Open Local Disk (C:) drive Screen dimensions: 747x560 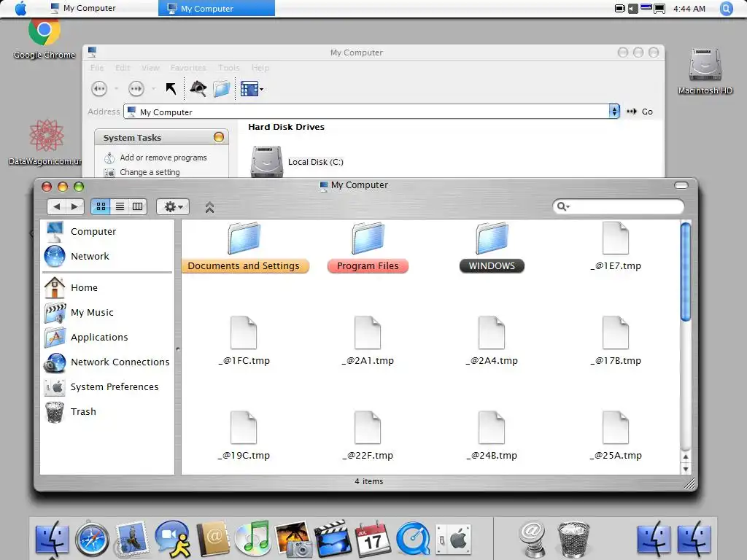(298, 162)
